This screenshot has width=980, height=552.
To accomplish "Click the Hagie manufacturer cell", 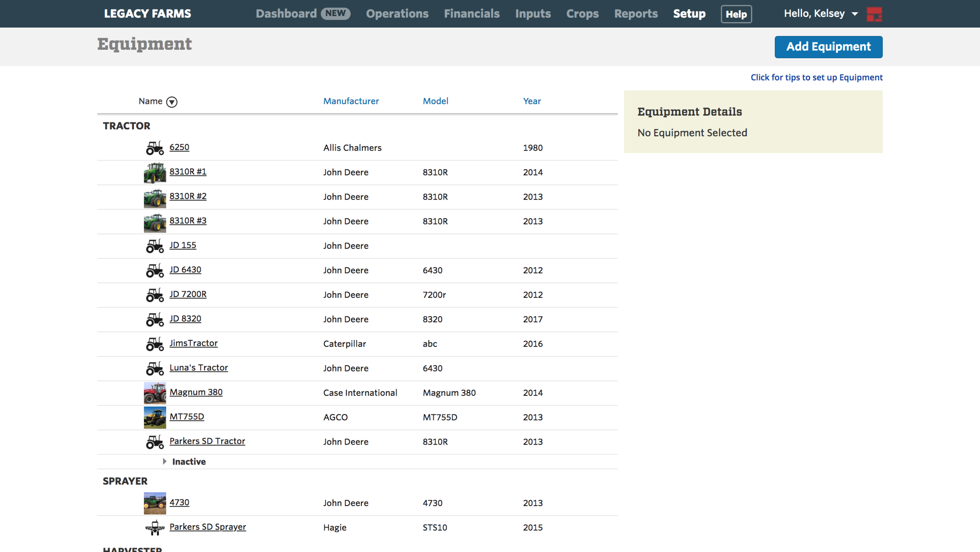I will 334,528.
